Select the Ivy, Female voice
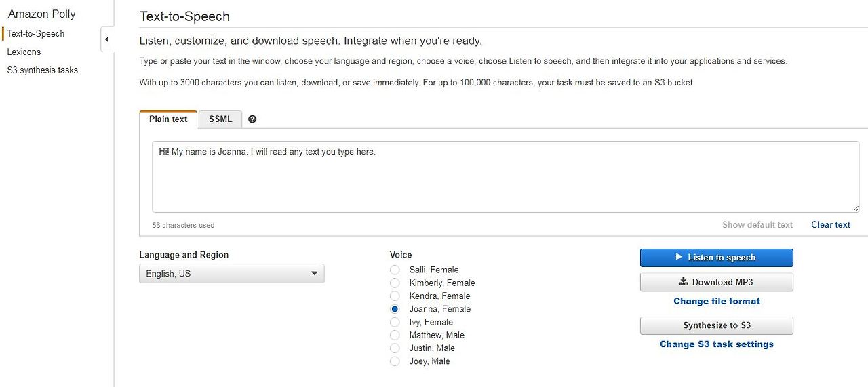This screenshot has width=868, height=387. (x=395, y=322)
